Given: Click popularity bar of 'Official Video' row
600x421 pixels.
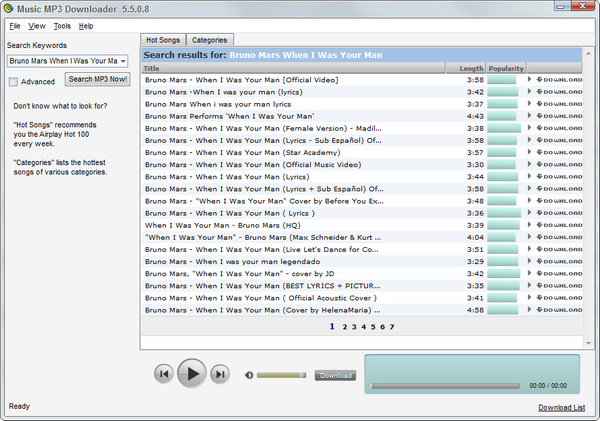Looking at the screenshot, I should (x=502, y=80).
